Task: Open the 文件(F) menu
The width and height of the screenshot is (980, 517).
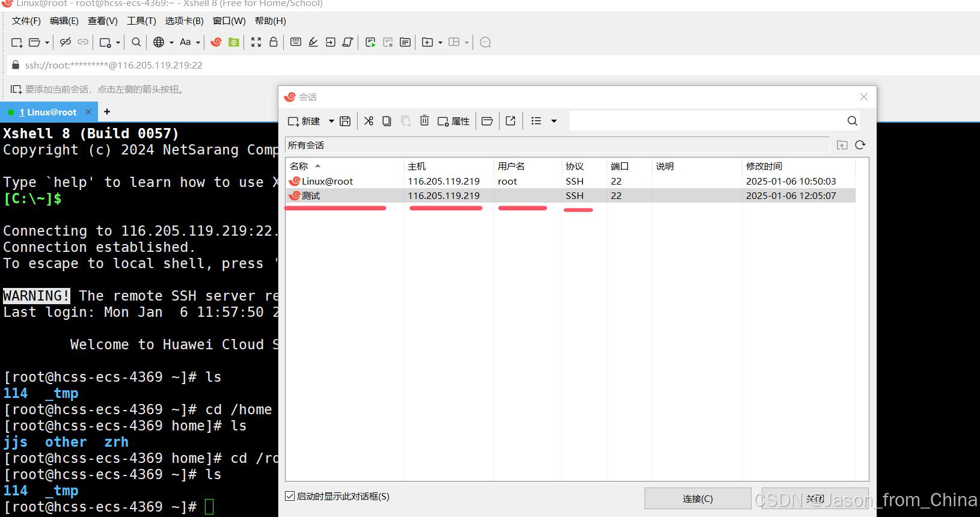Action: (x=26, y=21)
